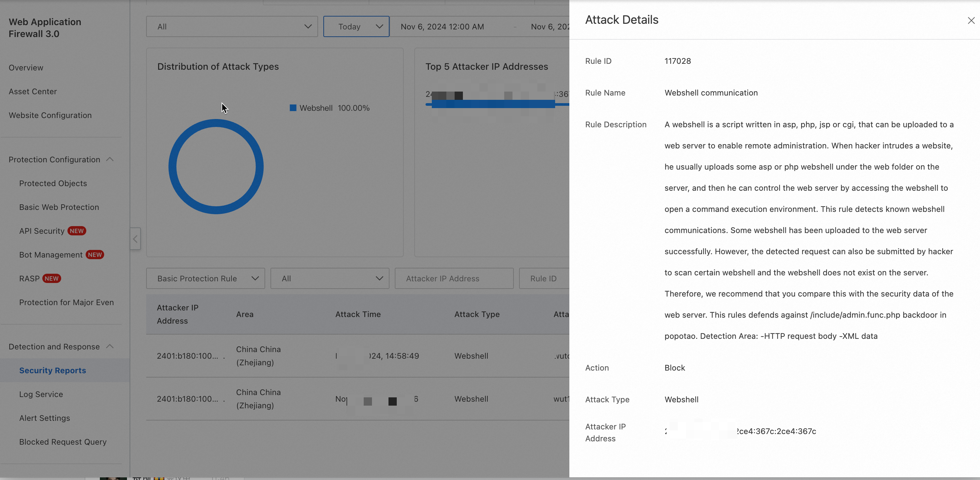Click the NEW badge beside RASP
This screenshot has height=480, width=980.
51,278
